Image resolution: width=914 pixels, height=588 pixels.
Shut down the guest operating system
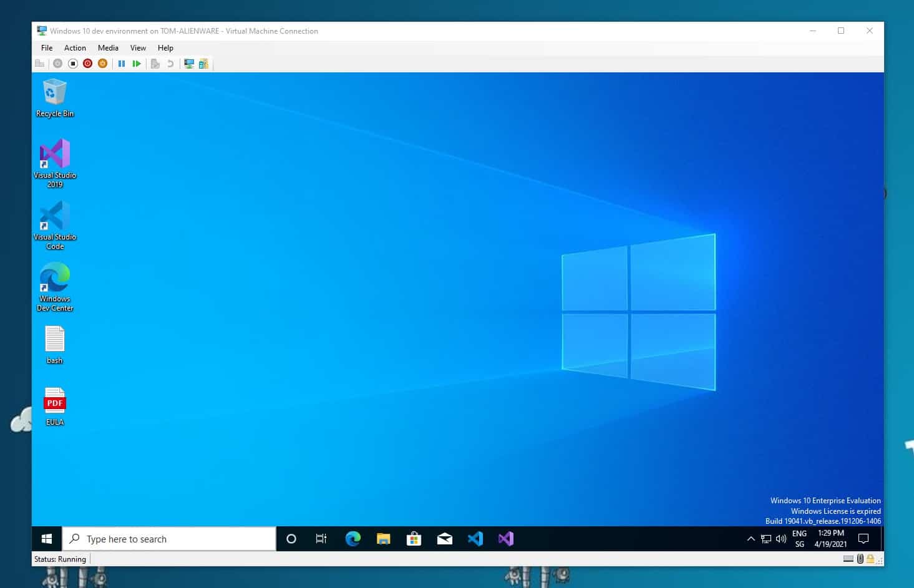coord(87,63)
